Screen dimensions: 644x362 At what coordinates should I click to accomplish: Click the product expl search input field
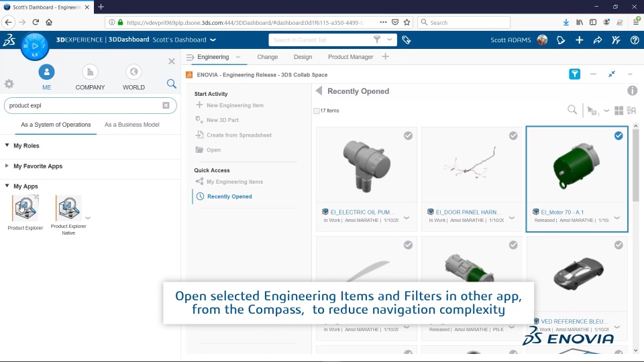85,105
